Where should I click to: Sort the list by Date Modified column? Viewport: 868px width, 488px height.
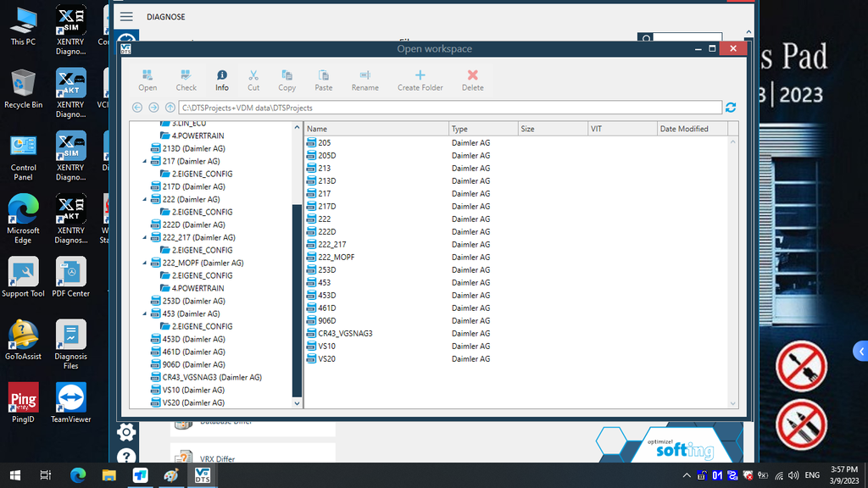tap(691, 129)
